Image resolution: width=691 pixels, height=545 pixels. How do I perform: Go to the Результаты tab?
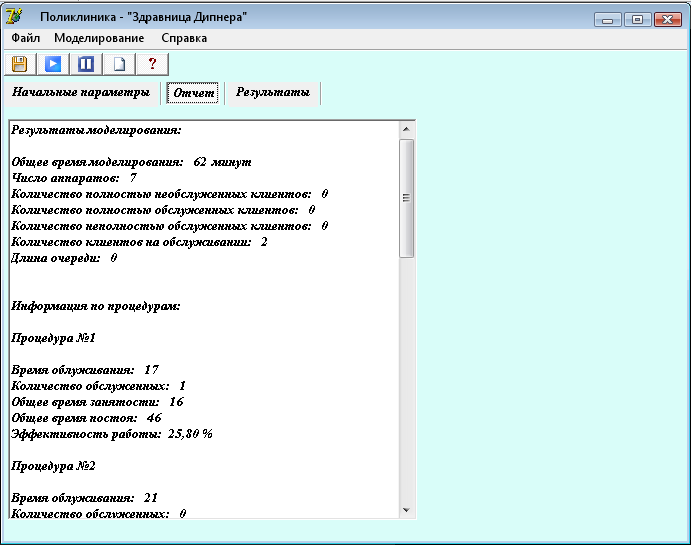[x=273, y=93]
